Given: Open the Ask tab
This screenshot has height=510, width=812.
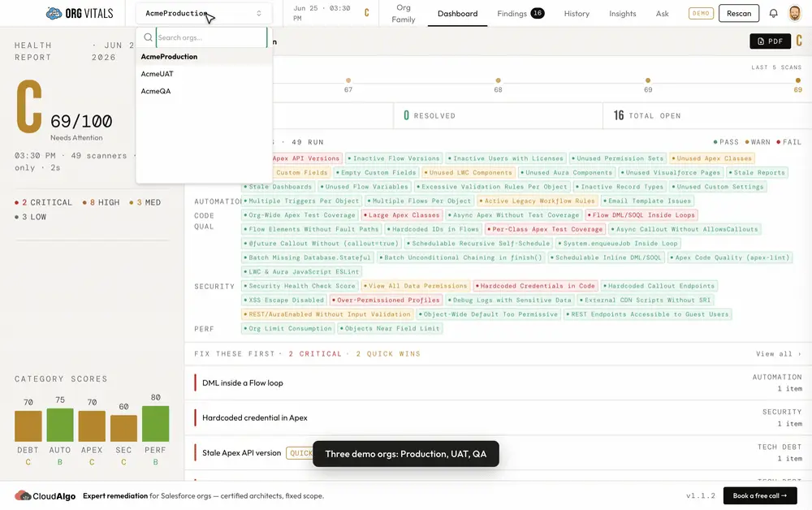Looking at the screenshot, I should click(662, 14).
